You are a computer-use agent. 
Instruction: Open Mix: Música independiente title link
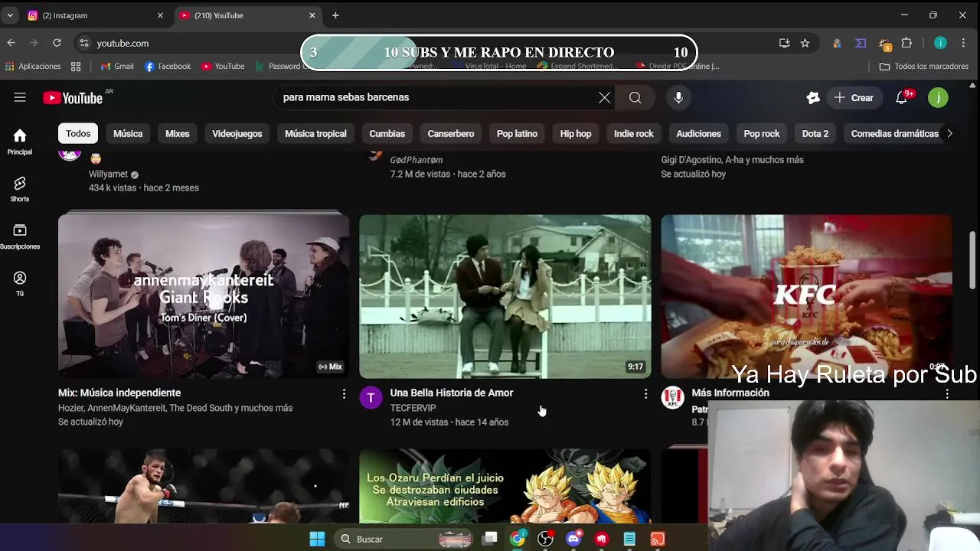(119, 393)
